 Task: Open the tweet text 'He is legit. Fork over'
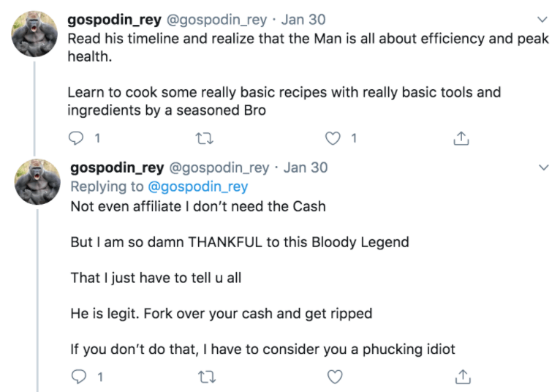(221, 314)
